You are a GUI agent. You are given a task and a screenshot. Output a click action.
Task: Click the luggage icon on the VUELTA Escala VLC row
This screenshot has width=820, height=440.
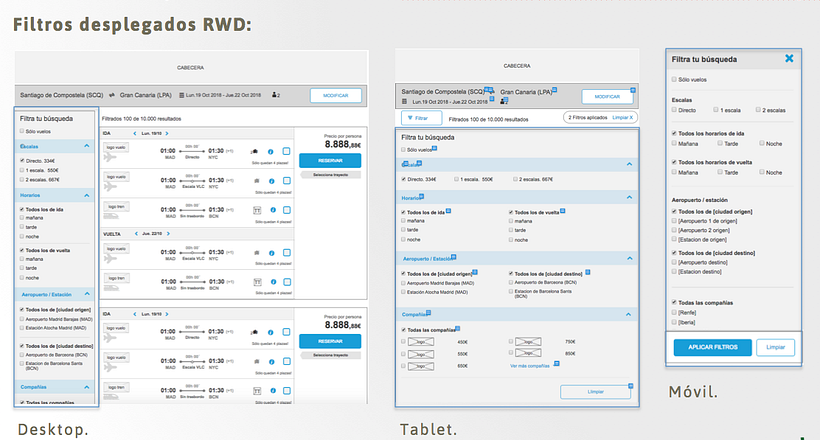tap(257, 253)
